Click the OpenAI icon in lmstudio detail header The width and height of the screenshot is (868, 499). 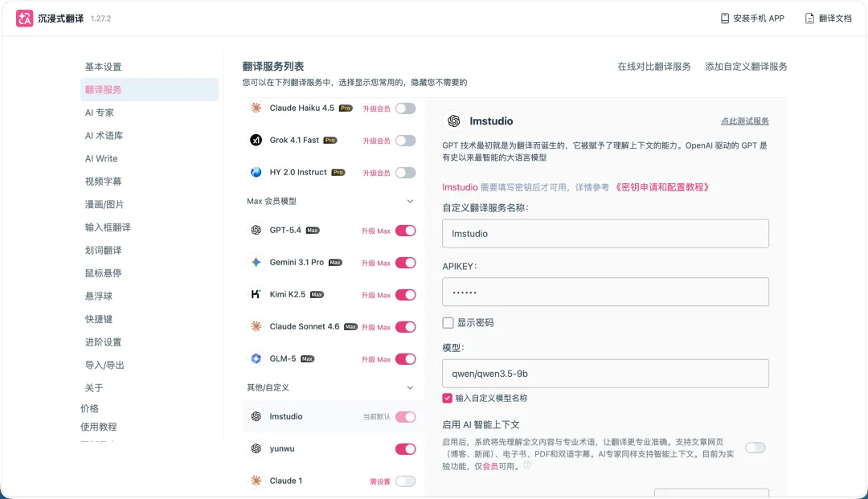454,121
